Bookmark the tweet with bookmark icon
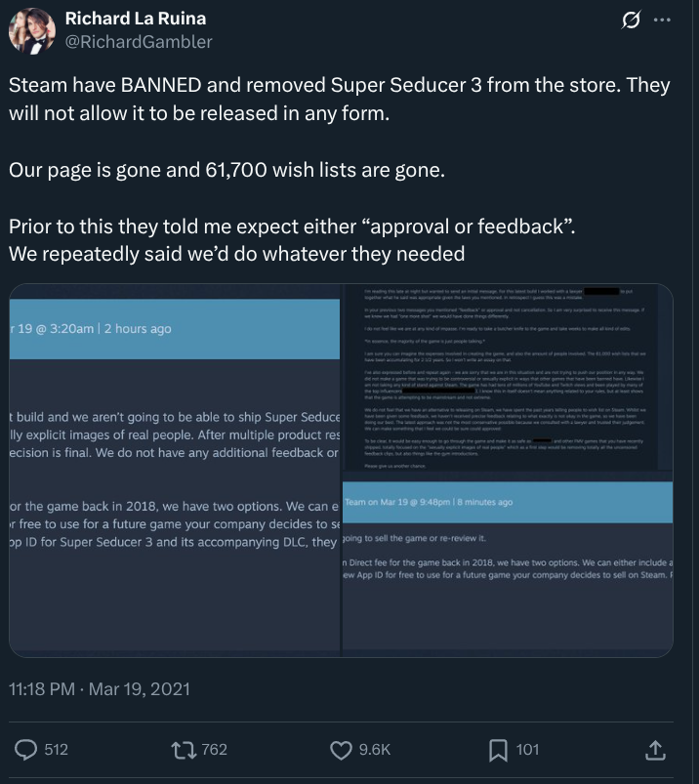This screenshot has width=699, height=784. [498, 750]
